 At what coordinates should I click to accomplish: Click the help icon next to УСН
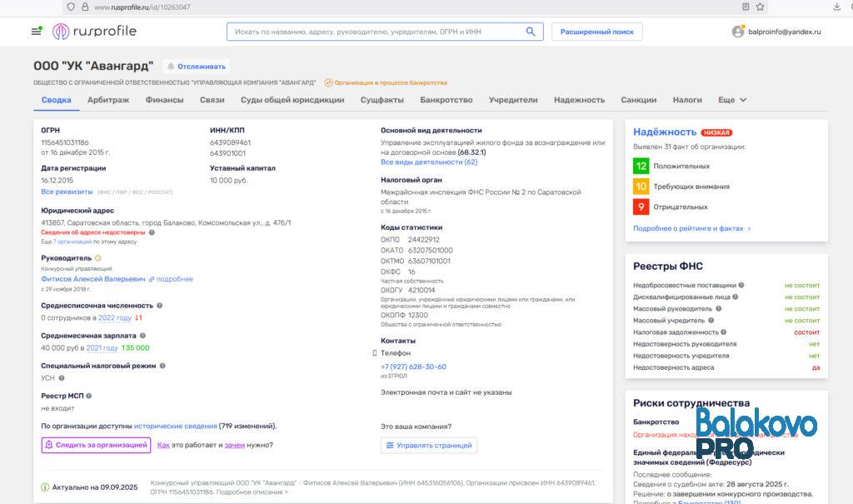click(62, 377)
